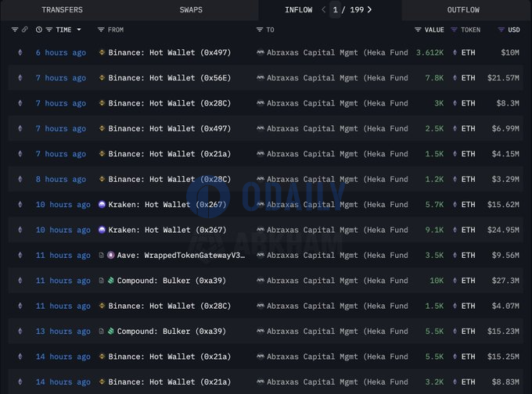This screenshot has width=532, height=394.
Task: Open the 13 hours ago transaction link
Action: (63, 331)
